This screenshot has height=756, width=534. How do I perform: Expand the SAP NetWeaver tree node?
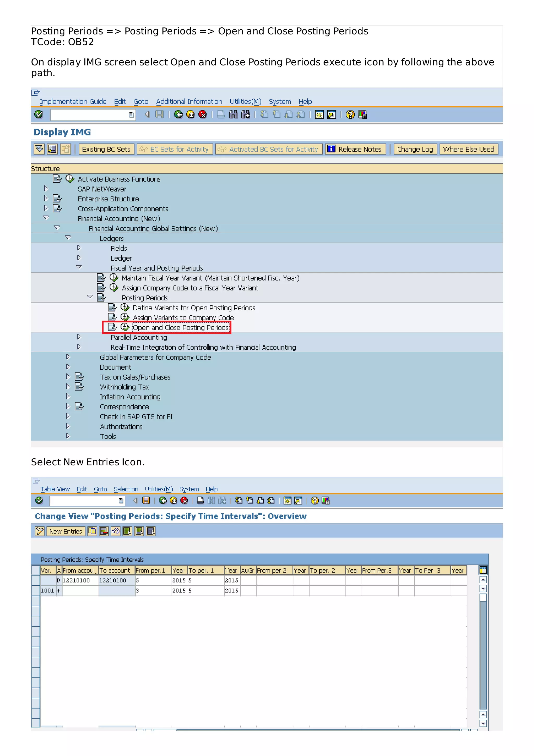(x=46, y=188)
